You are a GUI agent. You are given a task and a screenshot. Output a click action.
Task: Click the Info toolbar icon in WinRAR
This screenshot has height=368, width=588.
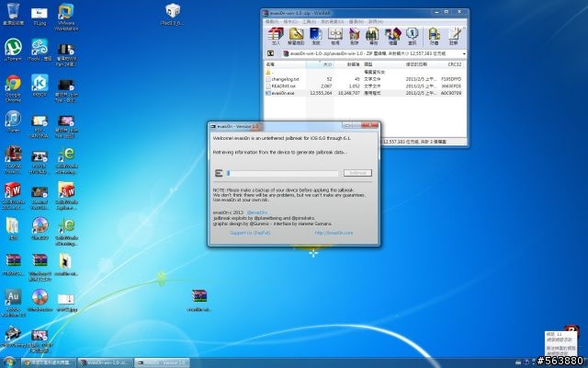(x=413, y=37)
